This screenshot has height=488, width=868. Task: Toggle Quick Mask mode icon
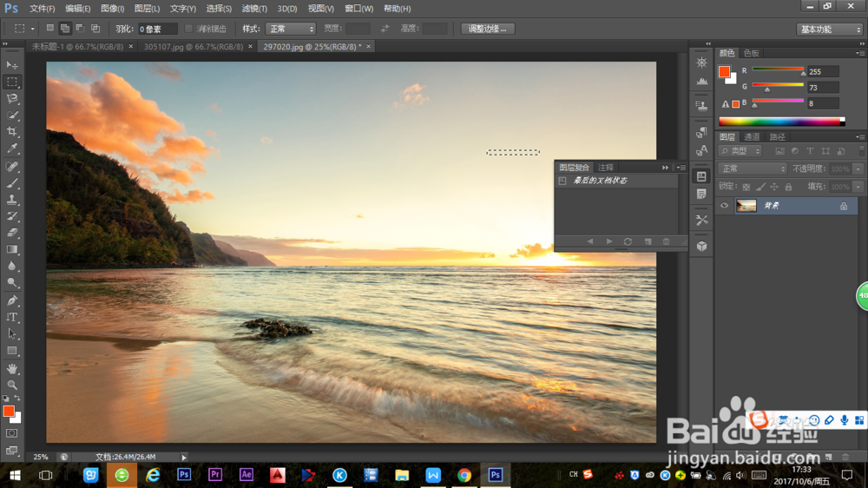pyautogui.click(x=11, y=433)
